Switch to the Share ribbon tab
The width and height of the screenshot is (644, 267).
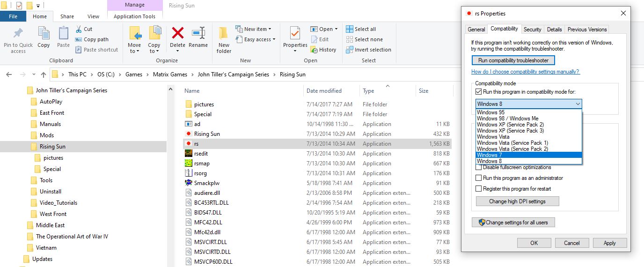(67, 16)
